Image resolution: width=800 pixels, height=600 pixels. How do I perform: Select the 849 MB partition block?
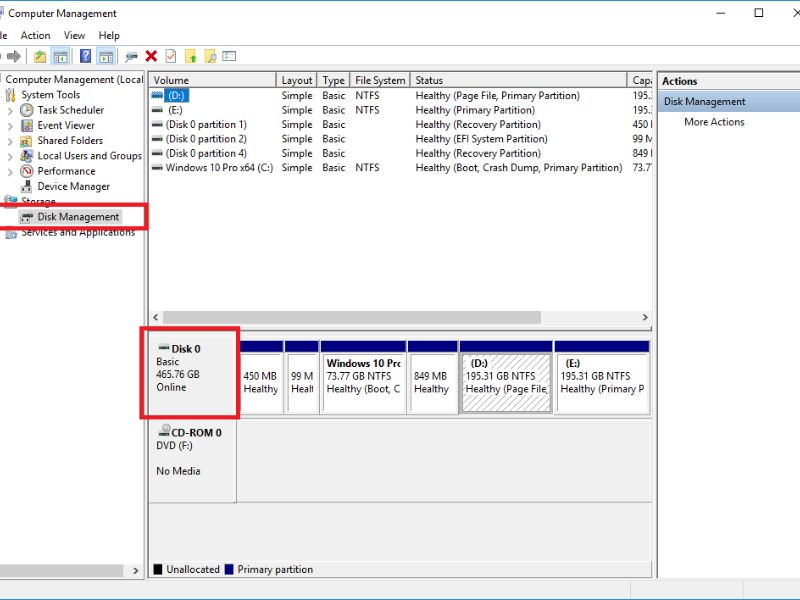click(x=433, y=377)
